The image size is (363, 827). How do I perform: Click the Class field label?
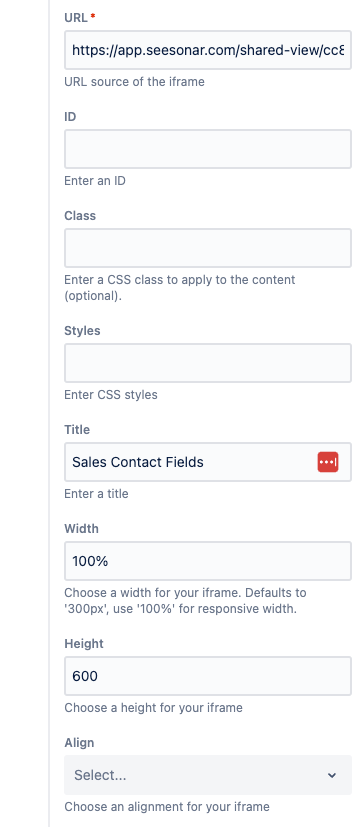click(80, 216)
